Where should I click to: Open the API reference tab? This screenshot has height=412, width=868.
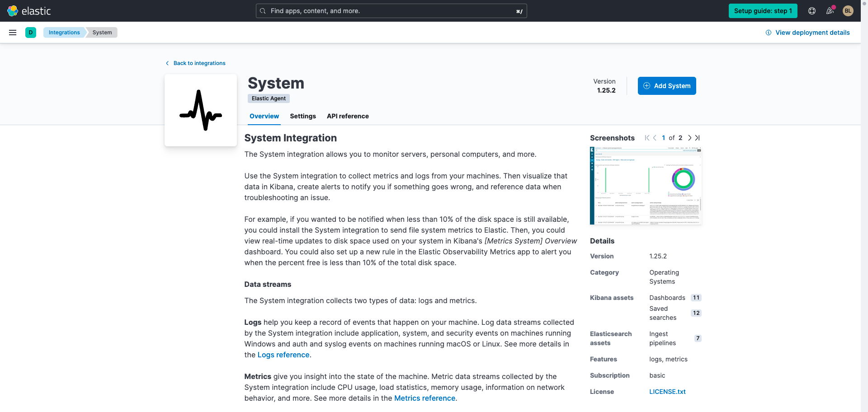pos(348,116)
